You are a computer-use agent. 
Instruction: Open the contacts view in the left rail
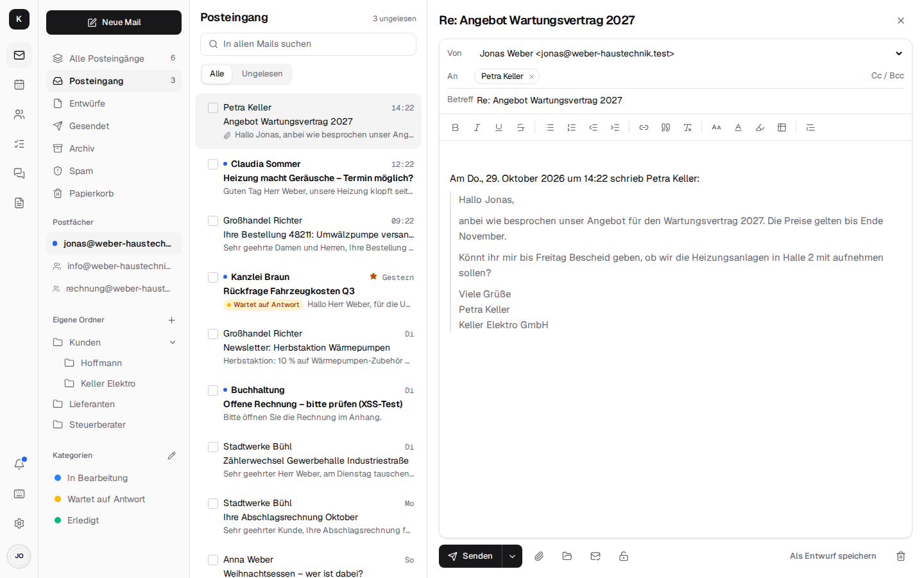coord(19,114)
